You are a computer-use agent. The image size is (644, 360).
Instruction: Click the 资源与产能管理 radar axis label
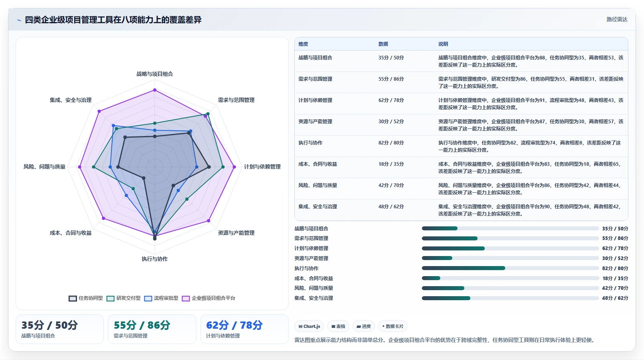(236, 233)
